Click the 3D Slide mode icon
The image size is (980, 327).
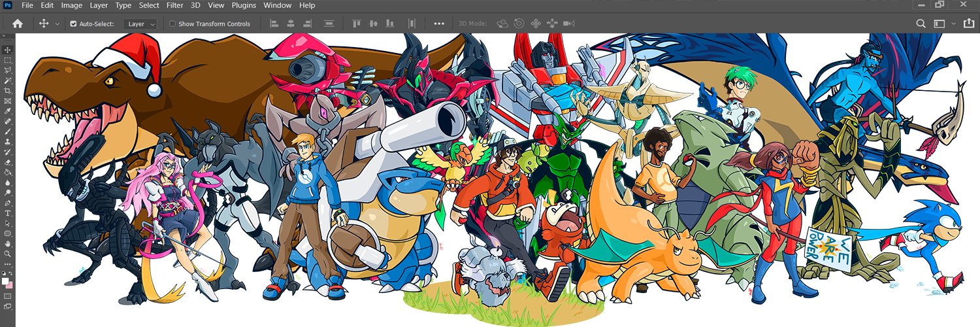pyautogui.click(x=552, y=24)
